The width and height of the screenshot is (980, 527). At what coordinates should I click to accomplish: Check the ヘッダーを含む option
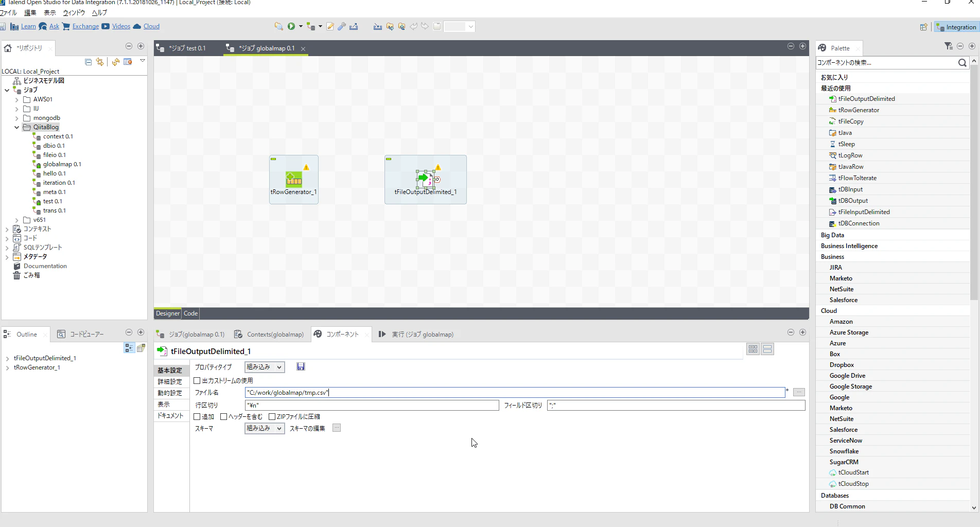coord(223,417)
